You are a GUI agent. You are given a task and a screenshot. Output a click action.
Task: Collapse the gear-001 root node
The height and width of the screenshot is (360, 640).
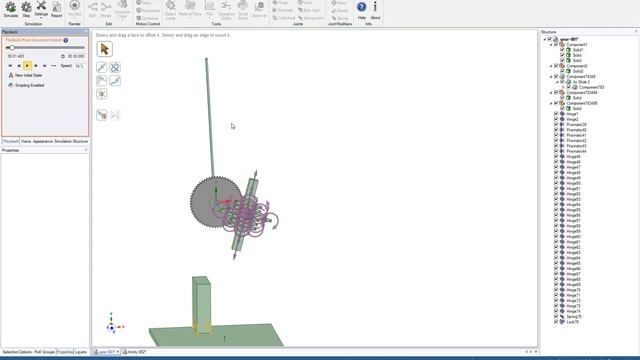point(545,39)
